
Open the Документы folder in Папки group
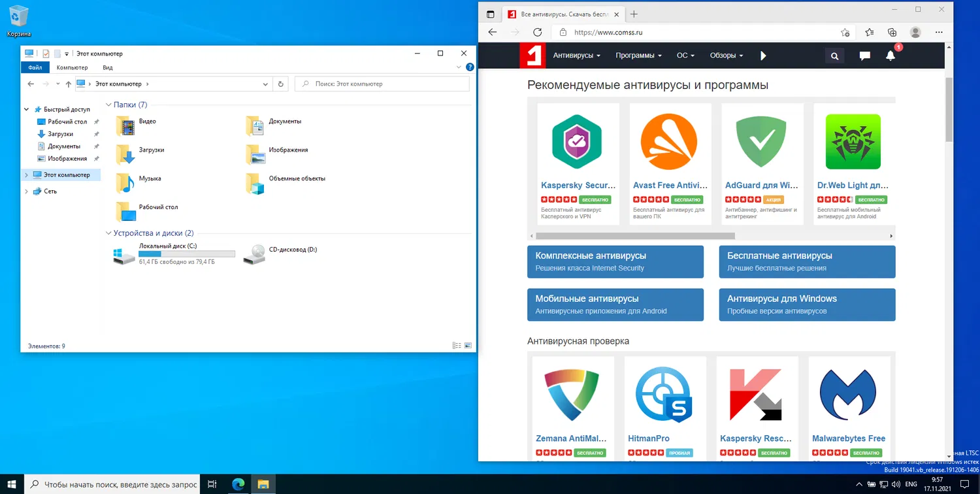click(x=256, y=125)
